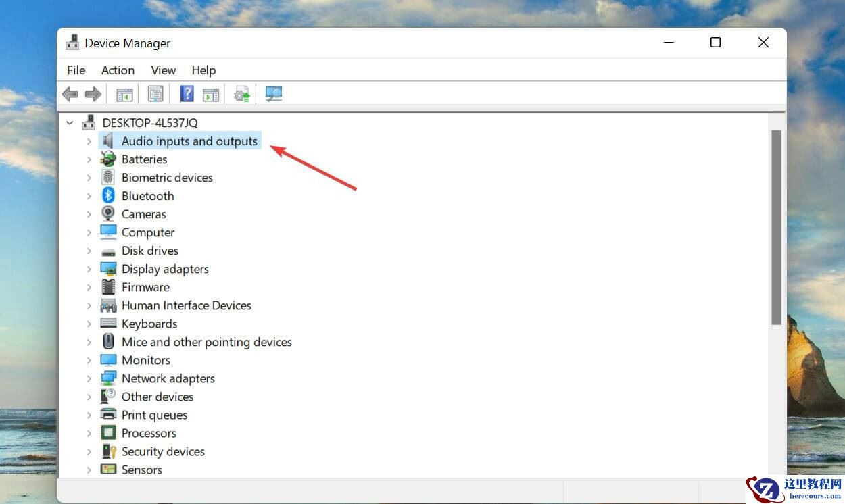Click the Firmware chip icon

(x=108, y=286)
